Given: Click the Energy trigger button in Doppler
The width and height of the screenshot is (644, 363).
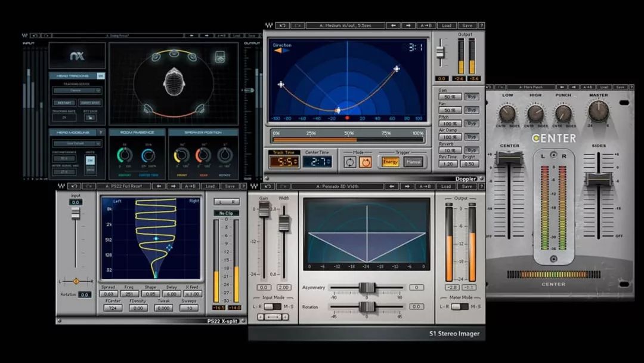Looking at the screenshot, I should [x=391, y=162].
